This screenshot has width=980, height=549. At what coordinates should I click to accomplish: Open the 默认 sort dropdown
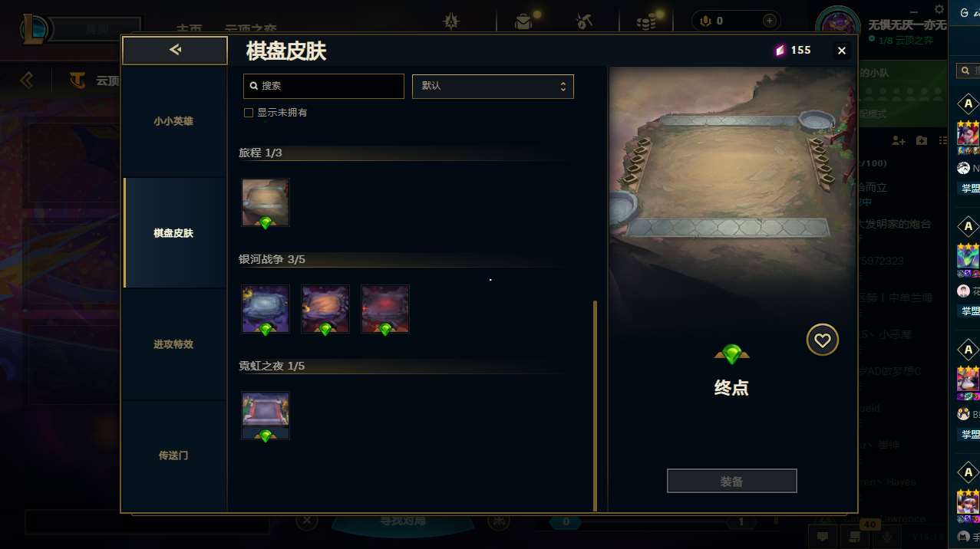(493, 86)
